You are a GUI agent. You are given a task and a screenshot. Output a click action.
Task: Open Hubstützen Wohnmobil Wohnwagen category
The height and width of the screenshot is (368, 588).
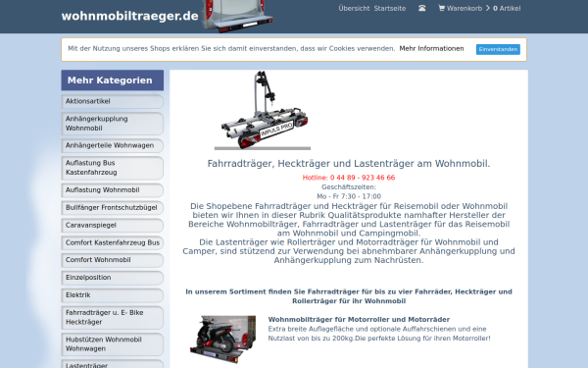(x=112, y=344)
